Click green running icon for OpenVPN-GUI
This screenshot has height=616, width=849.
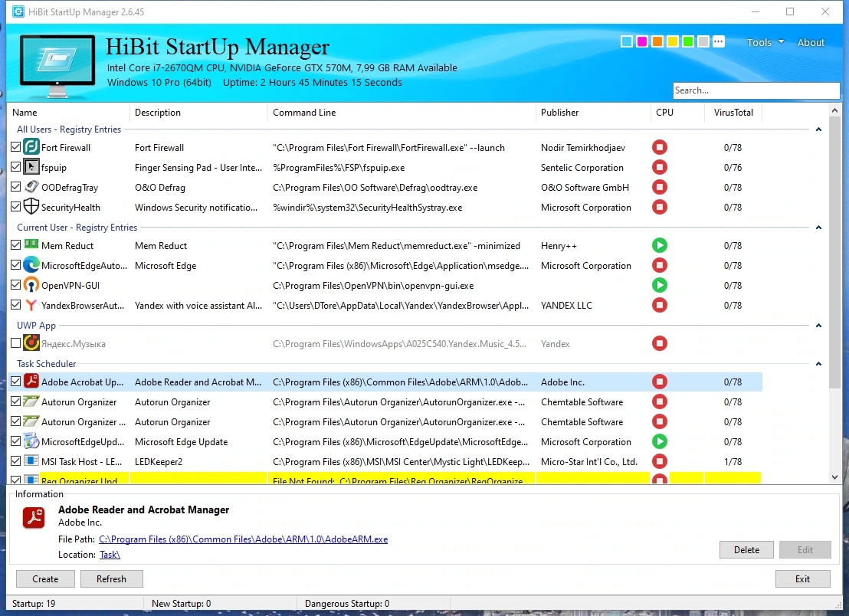click(x=660, y=285)
